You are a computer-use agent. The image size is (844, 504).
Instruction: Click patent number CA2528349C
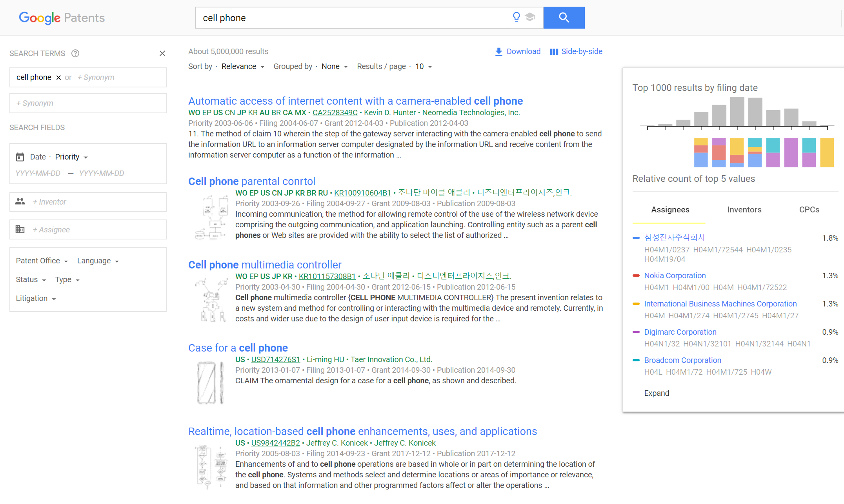(x=335, y=113)
